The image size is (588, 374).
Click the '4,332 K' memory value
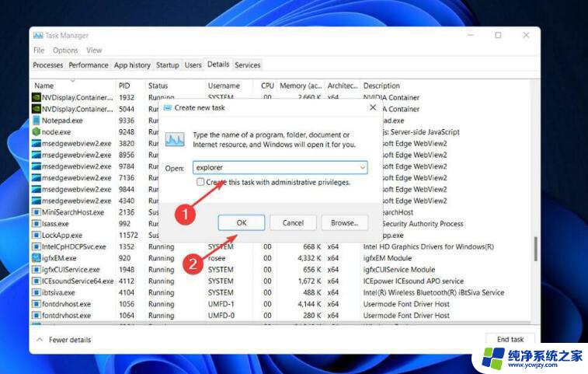(x=309, y=258)
